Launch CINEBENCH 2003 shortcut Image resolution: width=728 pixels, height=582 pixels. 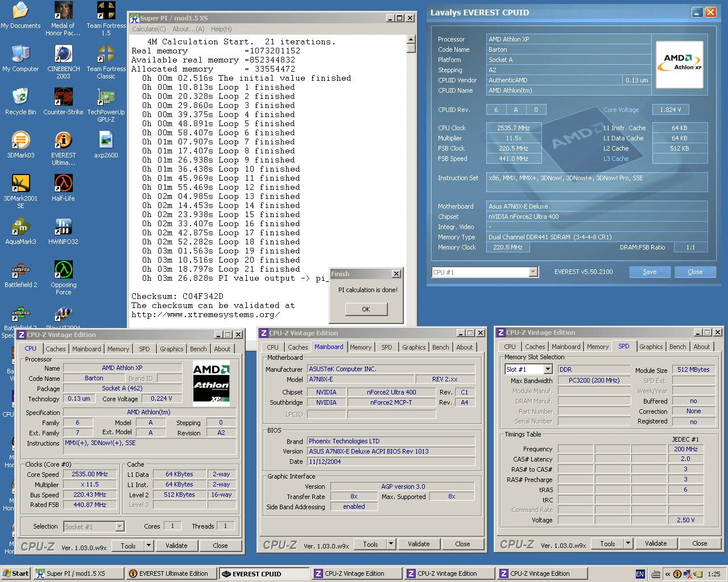pyautogui.click(x=63, y=63)
